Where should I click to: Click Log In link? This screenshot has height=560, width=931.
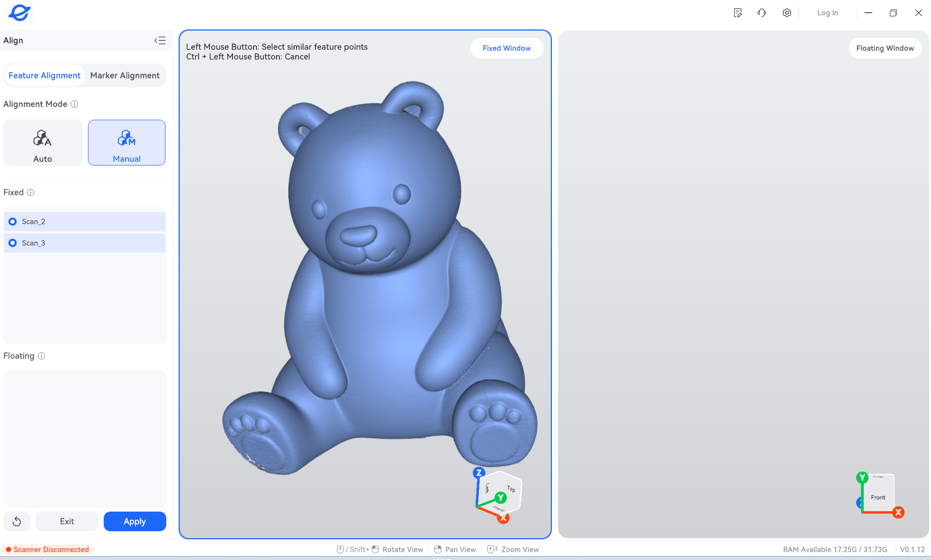(x=828, y=13)
